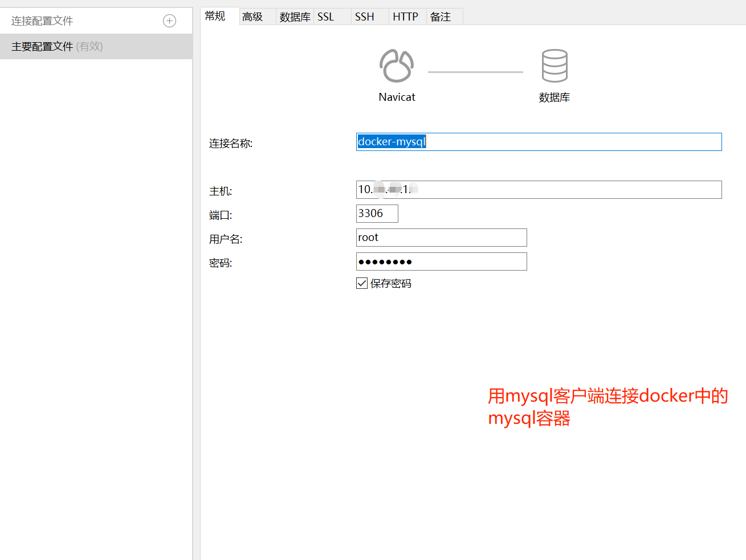The width and height of the screenshot is (746, 560).
Task: Click the 用户名 label
Action: (x=226, y=239)
